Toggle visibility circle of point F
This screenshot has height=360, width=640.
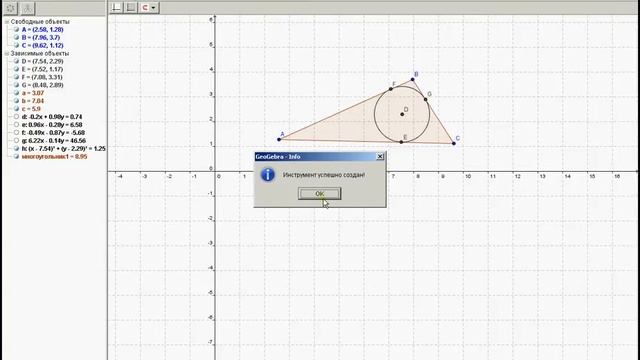coord(16,77)
